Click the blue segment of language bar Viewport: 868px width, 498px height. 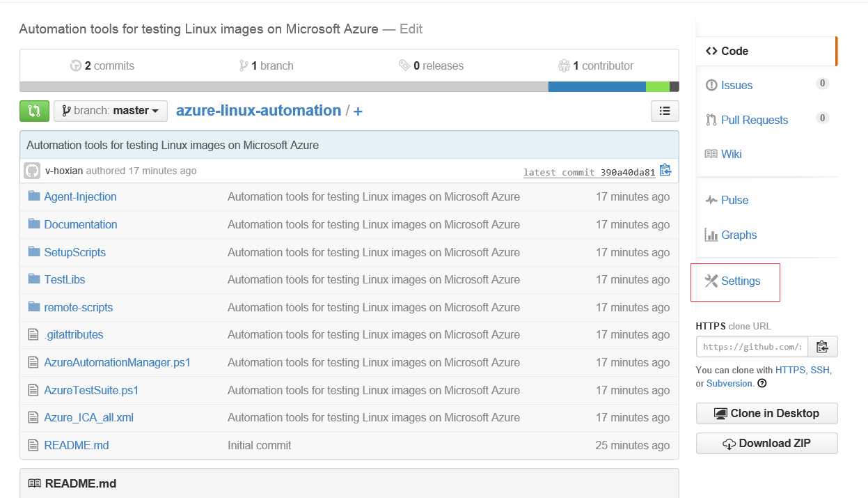pyautogui.click(x=597, y=87)
